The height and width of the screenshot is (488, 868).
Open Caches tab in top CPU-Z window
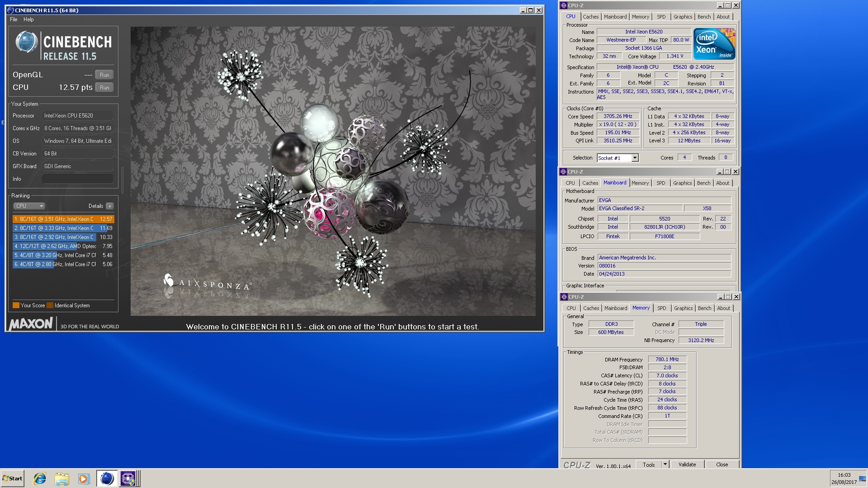click(x=590, y=17)
